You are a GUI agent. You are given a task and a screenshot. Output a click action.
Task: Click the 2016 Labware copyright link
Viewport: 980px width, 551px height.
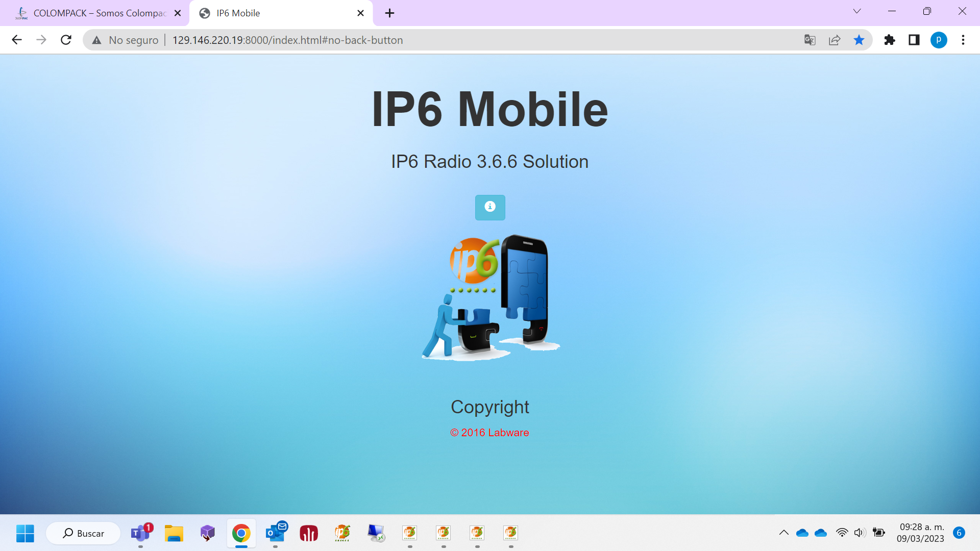[x=489, y=432]
